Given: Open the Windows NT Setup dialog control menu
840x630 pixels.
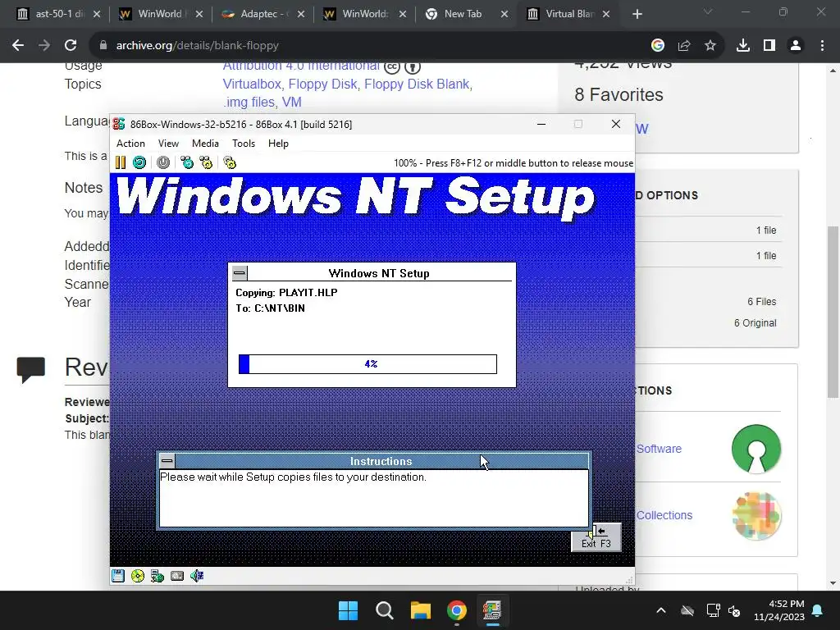Looking at the screenshot, I should coord(240,273).
